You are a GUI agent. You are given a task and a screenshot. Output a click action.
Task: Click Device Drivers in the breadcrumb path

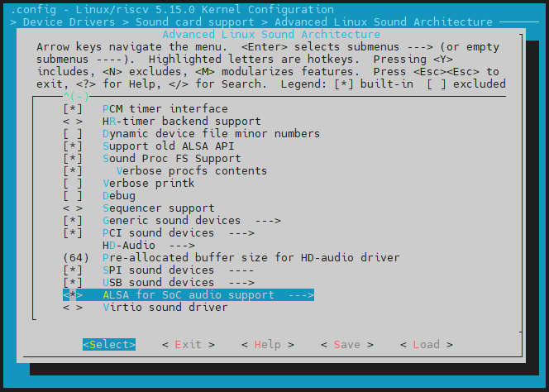click(69, 22)
